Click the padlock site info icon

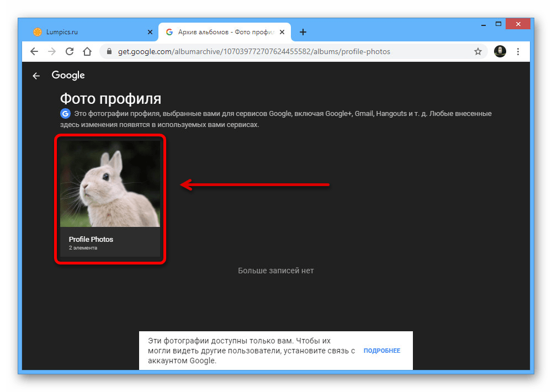[x=109, y=51]
